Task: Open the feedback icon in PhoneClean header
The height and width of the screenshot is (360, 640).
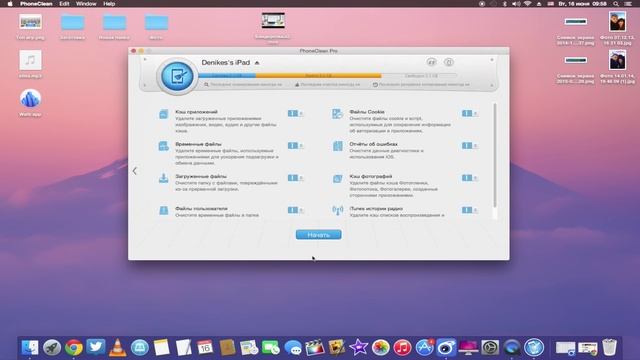Action: click(x=431, y=62)
